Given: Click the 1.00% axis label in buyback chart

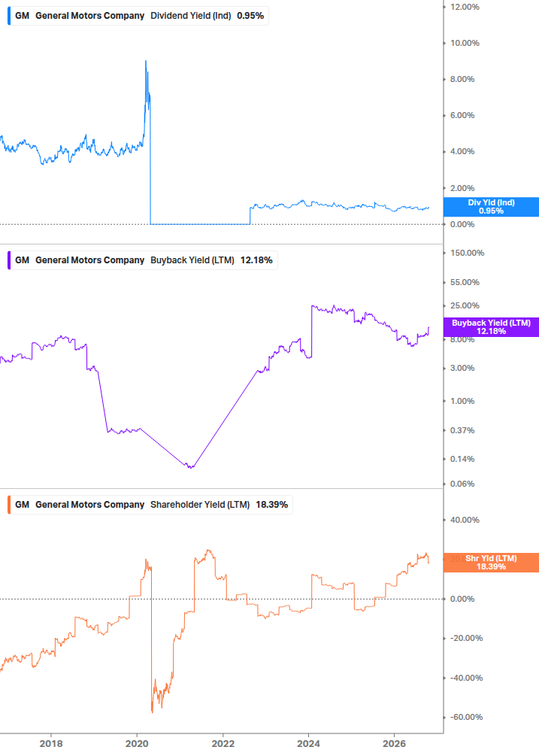Looking at the screenshot, I should click(x=462, y=401).
